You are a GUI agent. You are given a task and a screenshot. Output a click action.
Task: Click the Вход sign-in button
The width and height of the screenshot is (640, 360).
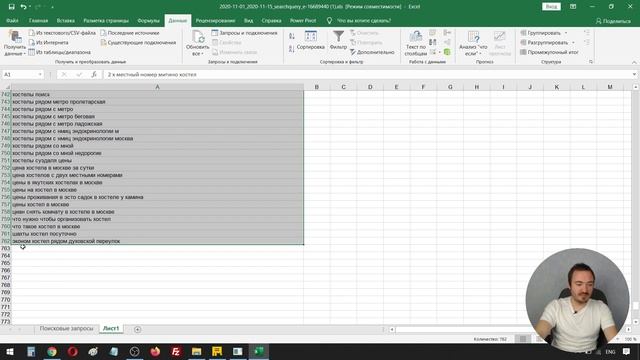pyautogui.click(x=551, y=7)
